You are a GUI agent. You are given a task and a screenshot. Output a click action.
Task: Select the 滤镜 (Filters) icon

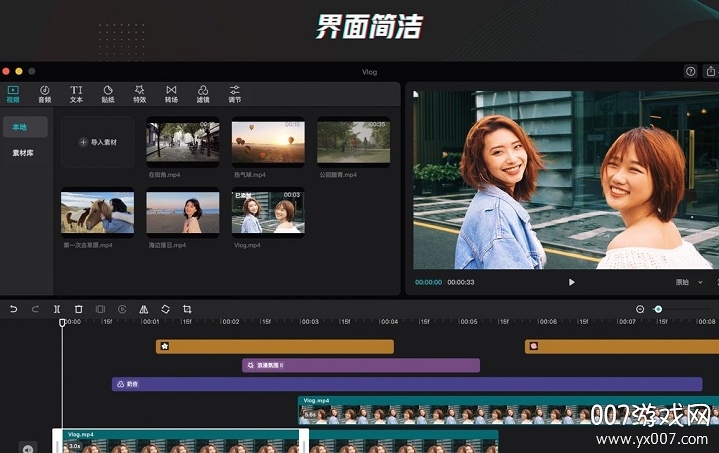pyautogui.click(x=202, y=94)
